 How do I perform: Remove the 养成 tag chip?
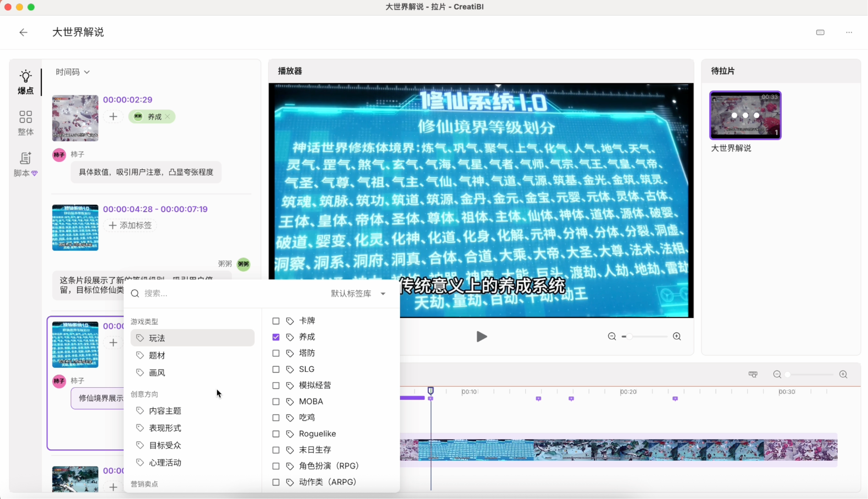168,117
